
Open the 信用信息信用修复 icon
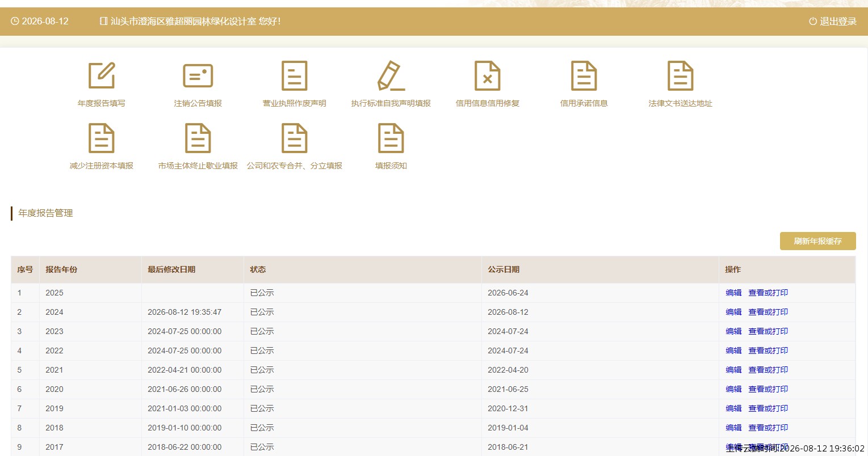(488, 75)
